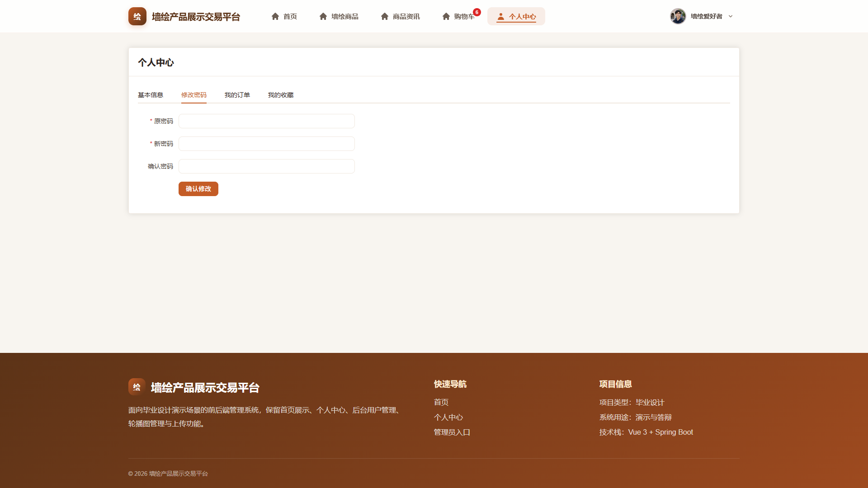Select the 修改密码 tab
Viewport: 868px width, 488px height.
(194, 95)
